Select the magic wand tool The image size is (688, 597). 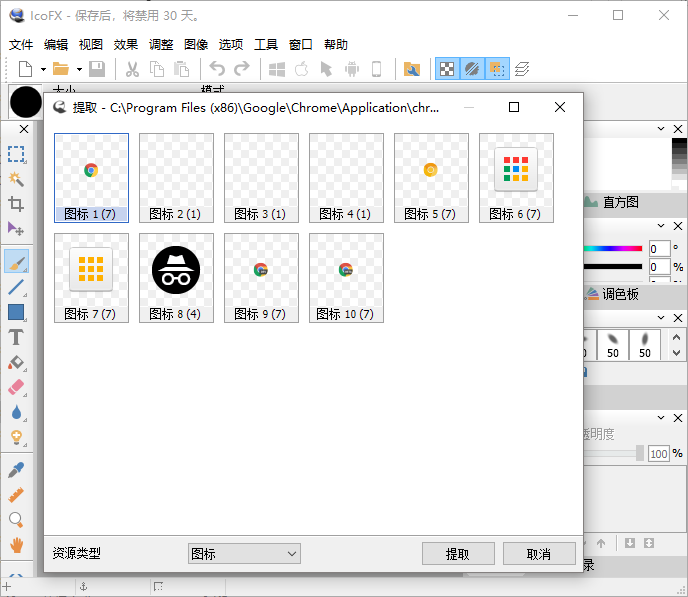coord(16,179)
